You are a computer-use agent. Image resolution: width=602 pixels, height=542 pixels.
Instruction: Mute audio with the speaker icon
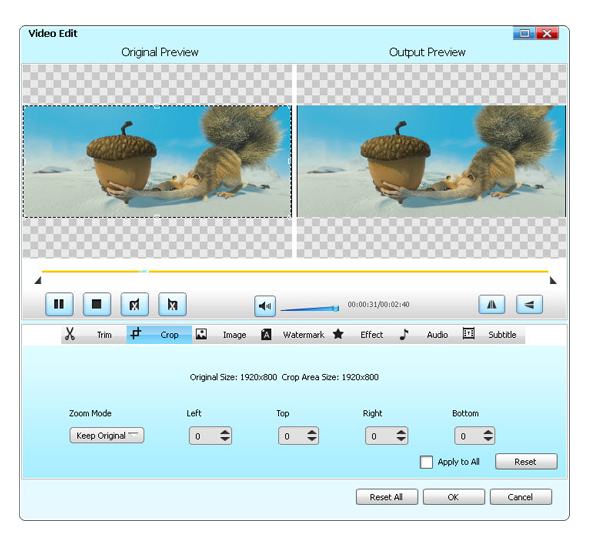click(x=265, y=306)
